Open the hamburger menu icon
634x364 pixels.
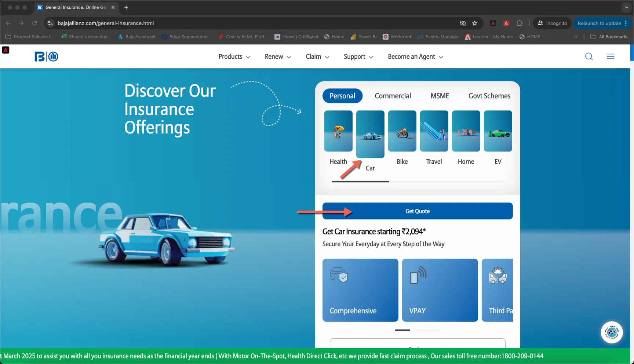611,57
